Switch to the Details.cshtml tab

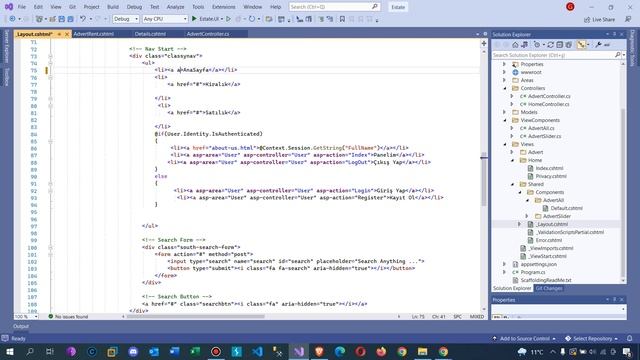(x=150, y=34)
